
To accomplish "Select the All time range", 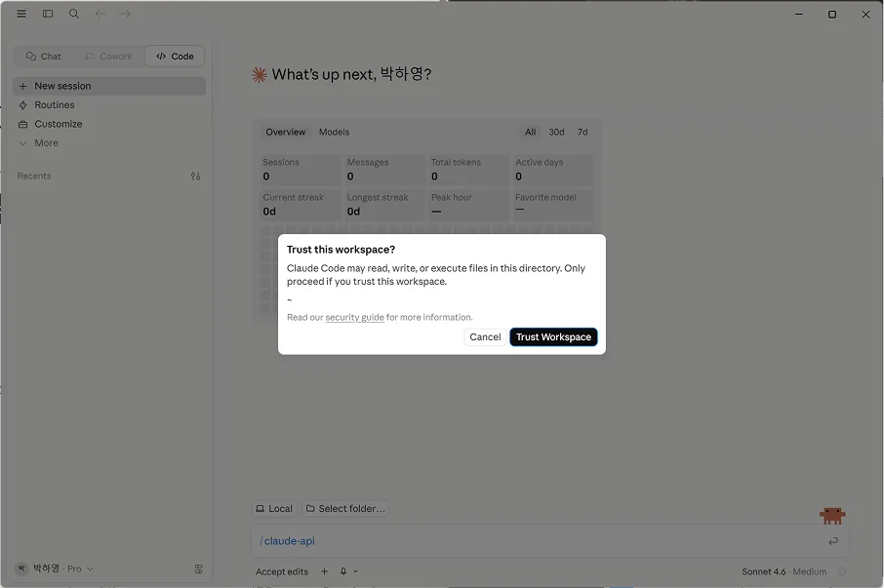I will [531, 133].
